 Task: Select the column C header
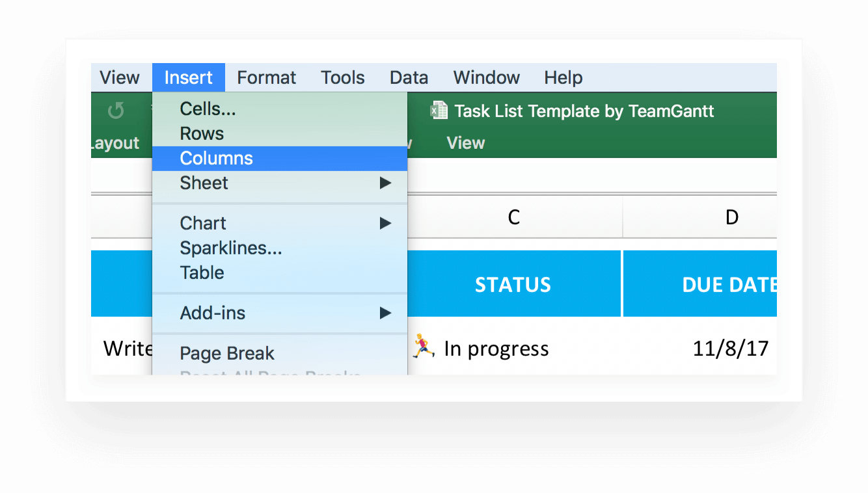coord(513,217)
